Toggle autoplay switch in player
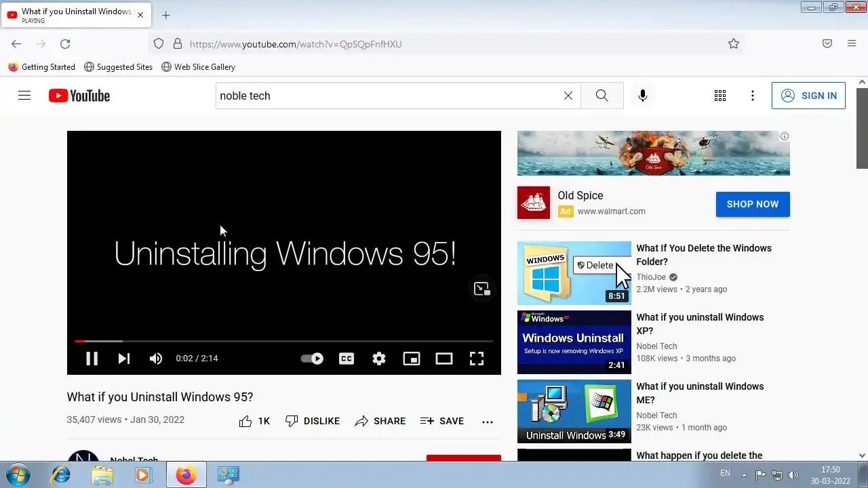The image size is (868, 488). click(x=312, y=359)
